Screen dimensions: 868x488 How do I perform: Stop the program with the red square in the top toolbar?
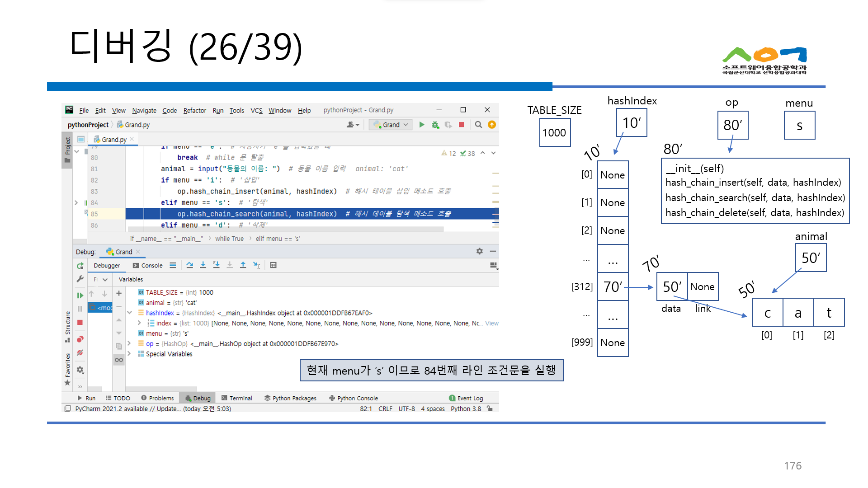(462, 125)
